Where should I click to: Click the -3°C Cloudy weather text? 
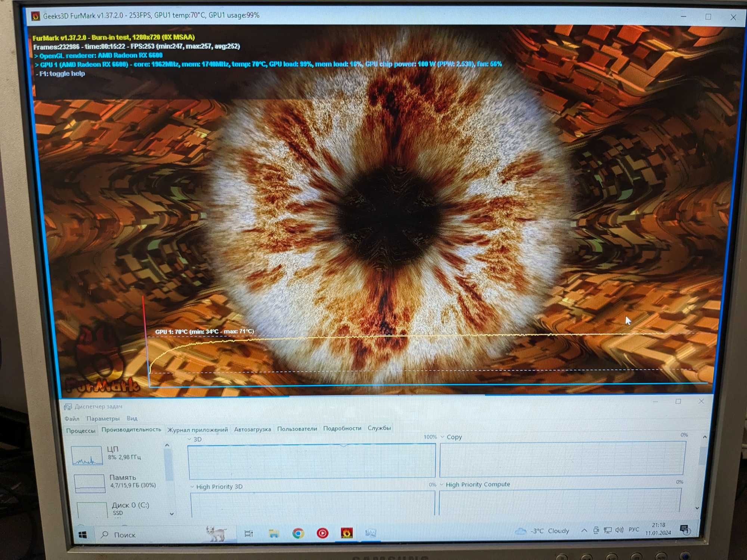point(550,531)
